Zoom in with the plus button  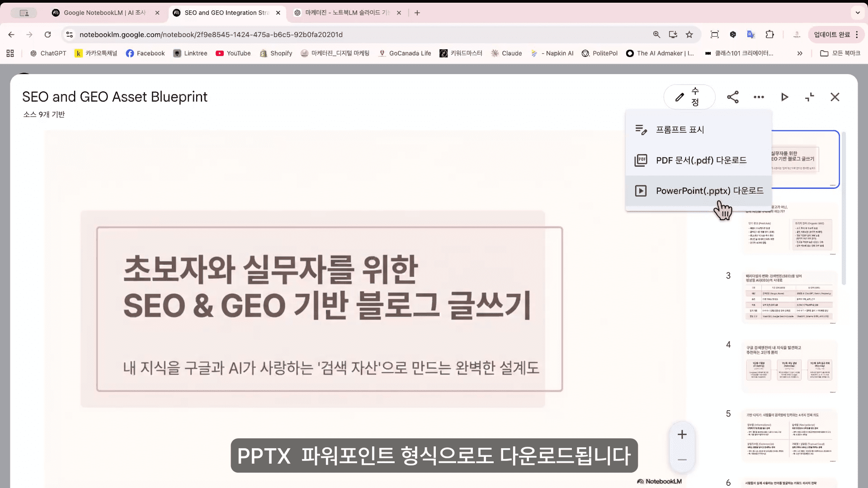(682, 435)
